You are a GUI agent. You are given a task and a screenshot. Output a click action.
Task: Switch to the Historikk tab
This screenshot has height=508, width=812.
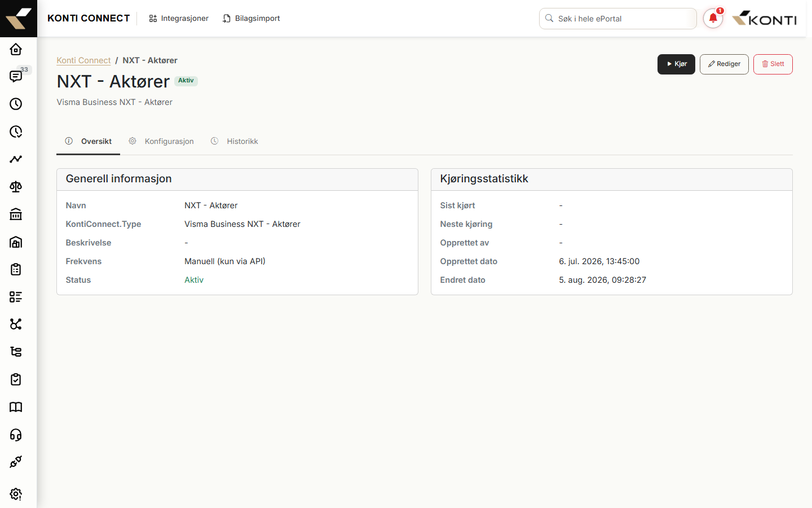[x=235, y=141]
